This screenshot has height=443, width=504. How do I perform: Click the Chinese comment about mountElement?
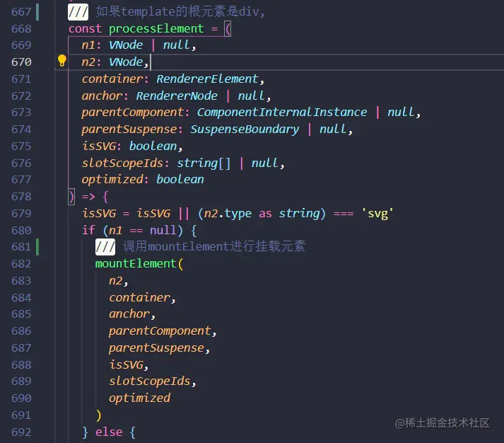(x=213, y=246)
